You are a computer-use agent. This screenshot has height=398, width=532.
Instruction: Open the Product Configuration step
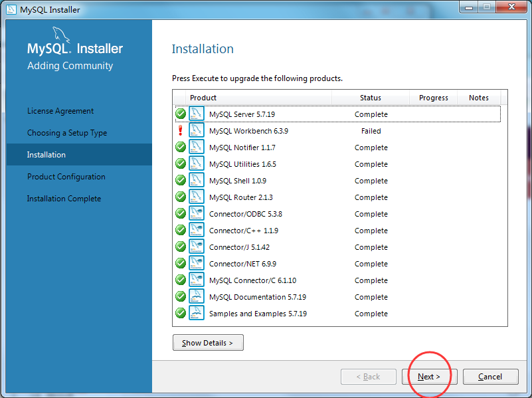(66, 177)
